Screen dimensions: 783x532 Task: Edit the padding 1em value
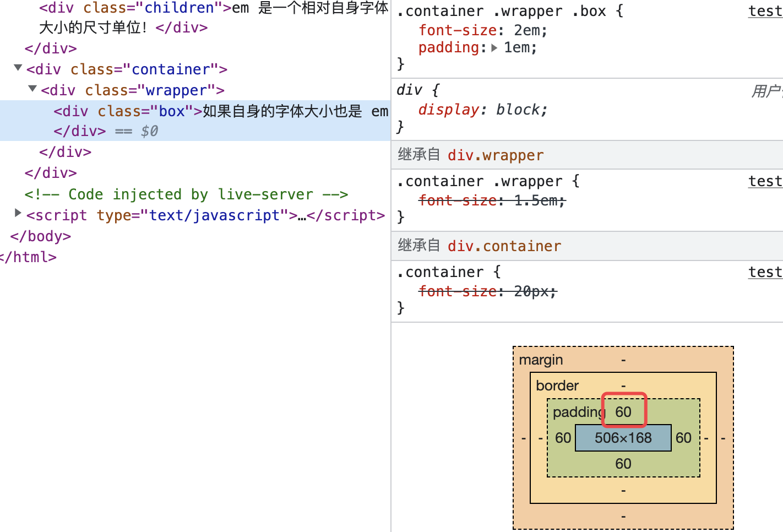point(516,48)
